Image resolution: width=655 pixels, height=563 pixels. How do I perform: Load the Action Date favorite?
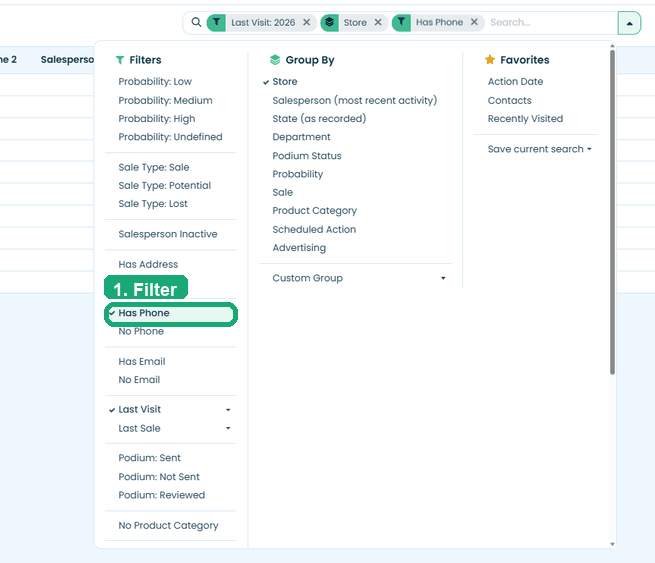(x=515, y=81)
